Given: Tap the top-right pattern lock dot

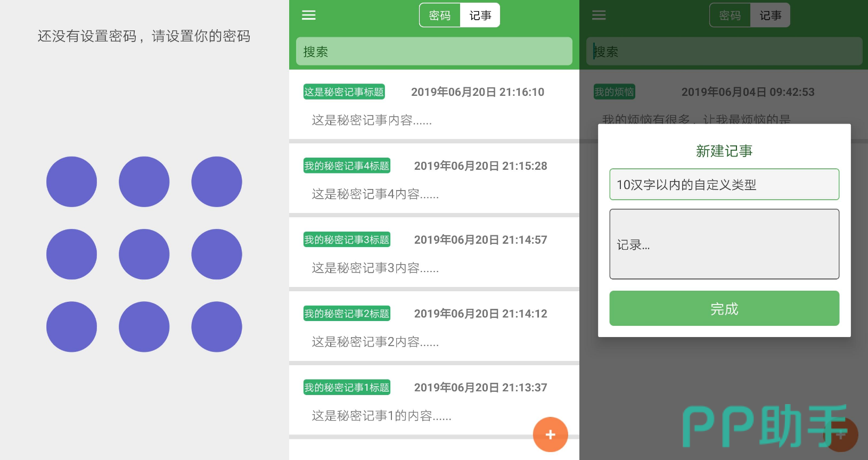Looking at the screenshot, I should tap(216, 182).
